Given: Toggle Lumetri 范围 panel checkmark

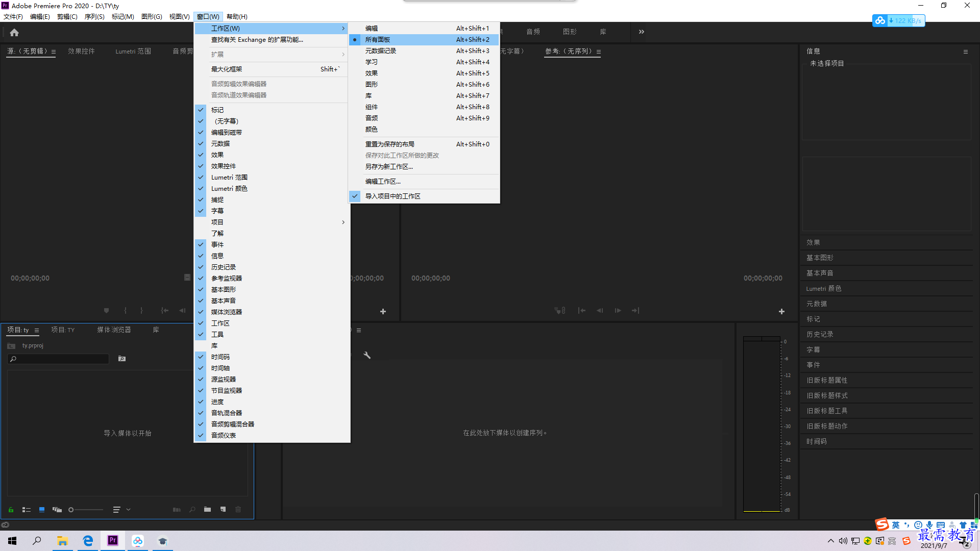Looking at the screenshot, I should tap(272, 177).
